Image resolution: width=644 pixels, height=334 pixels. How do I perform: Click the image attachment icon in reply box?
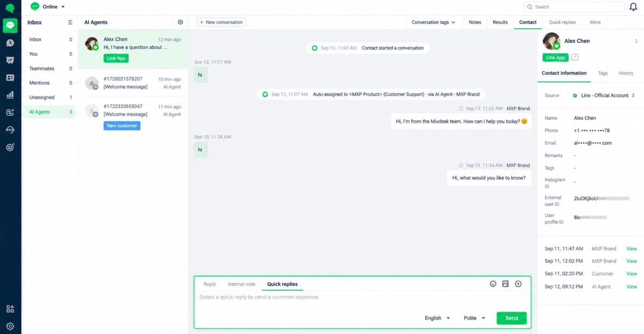click(x=506, y=284)
